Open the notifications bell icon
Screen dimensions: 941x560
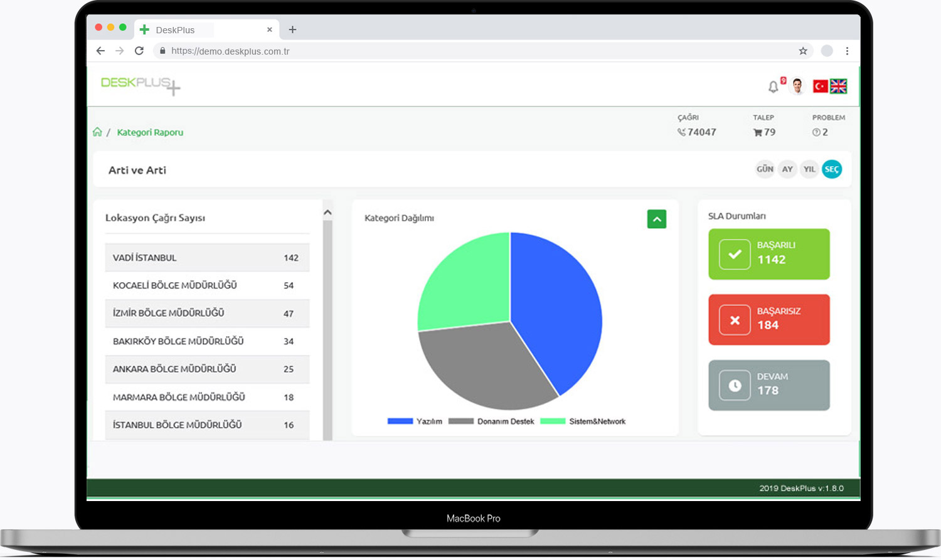coord(773,87)
